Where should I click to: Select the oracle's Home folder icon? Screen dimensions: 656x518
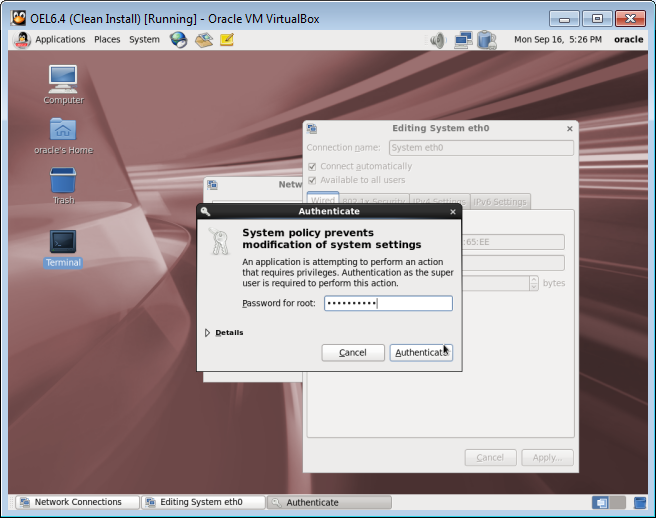point(63,136)
